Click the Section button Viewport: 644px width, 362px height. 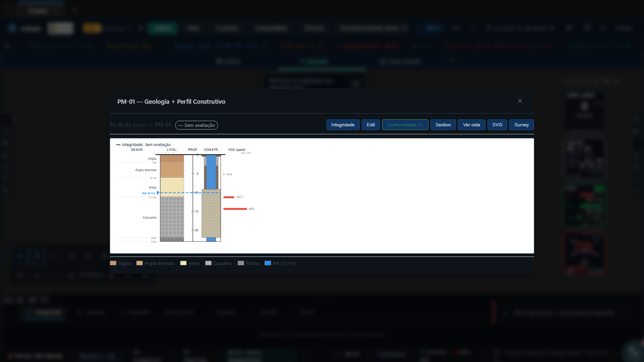click(443, 125)
